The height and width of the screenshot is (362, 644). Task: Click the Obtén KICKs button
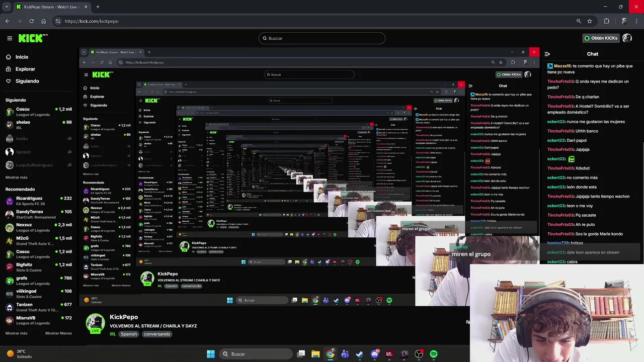pos(601,38)
